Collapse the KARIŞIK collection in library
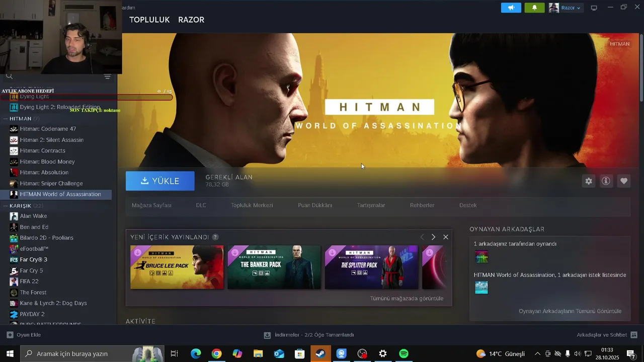644x362 pixels. [5, 206]
